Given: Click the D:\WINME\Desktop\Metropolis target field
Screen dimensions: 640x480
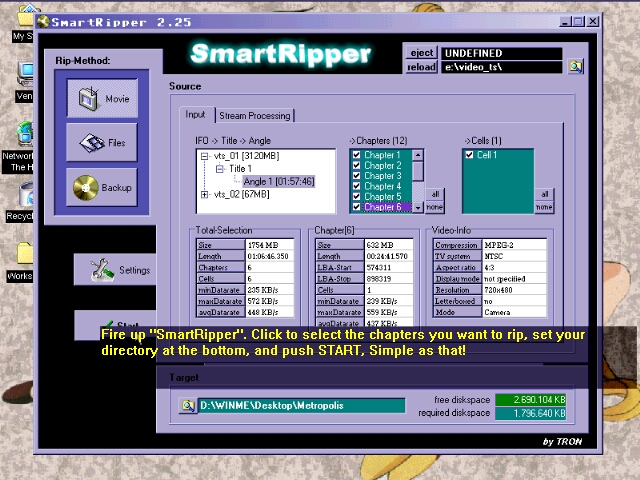Looking at the screenshot, I should click(x=302, y=406).
